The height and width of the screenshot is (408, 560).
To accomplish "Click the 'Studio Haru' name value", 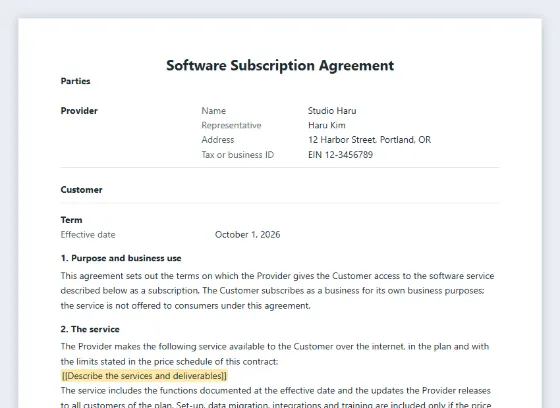I will pyautogui.click(x=332, y=111).
